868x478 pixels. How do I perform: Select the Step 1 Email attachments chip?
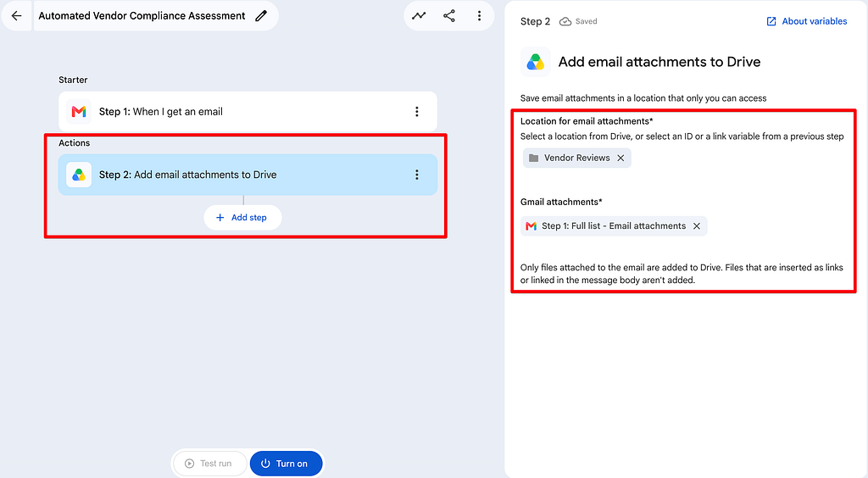(614, 225)
